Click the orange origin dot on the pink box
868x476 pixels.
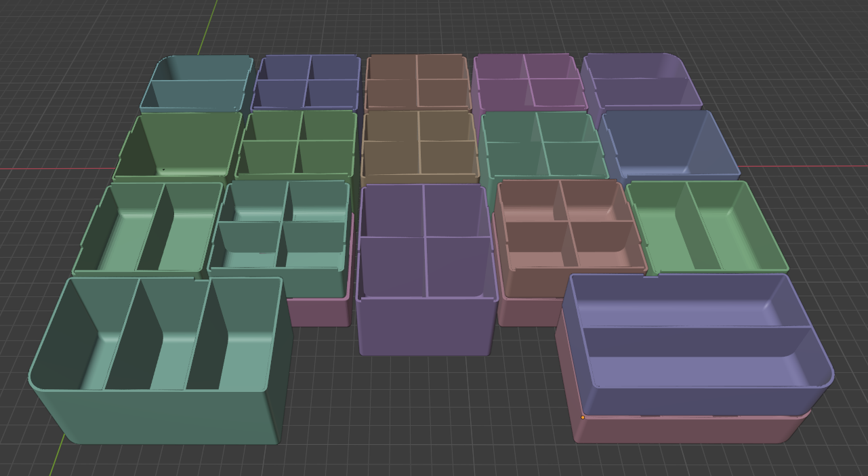tap(581, 416)
